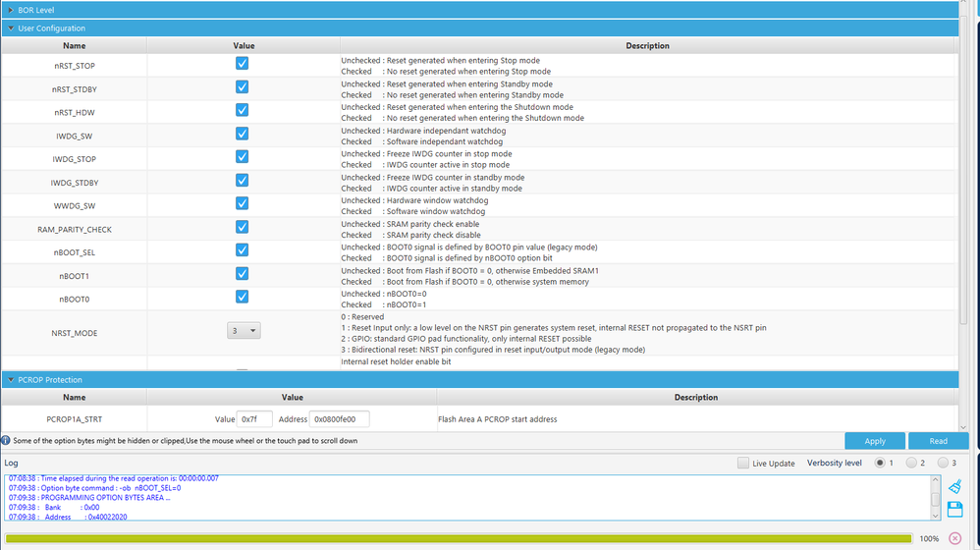Click the WWDG_SW row label
980x550 pixels.
coord(75,205)
